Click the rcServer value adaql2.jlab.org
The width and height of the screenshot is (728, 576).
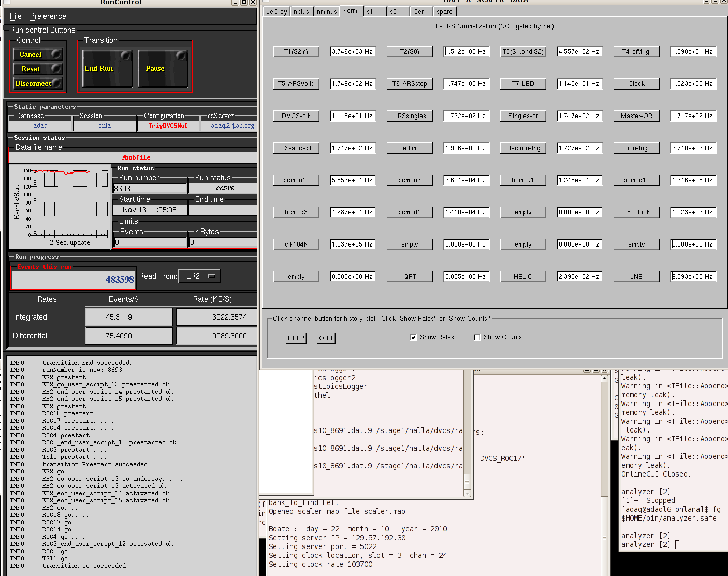tap(229, 125)
